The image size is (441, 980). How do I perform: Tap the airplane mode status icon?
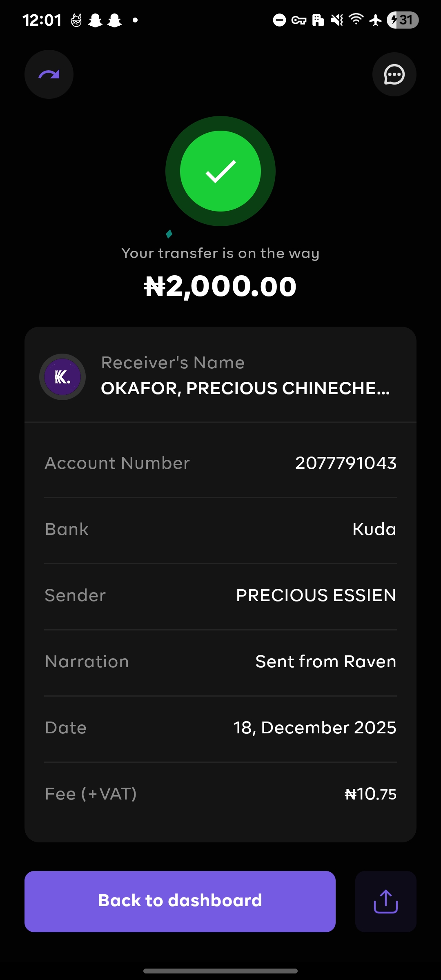375,20
